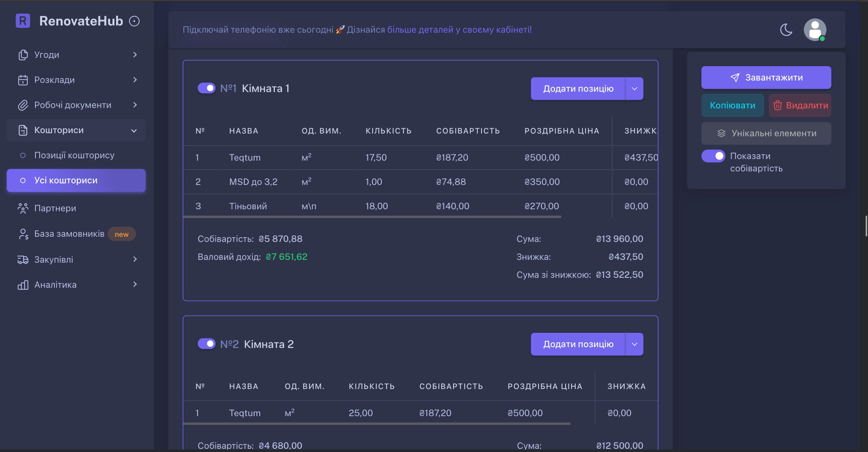868x452 pixels.
Task: Click the MSD до 3,2 row name
Action: point(253,182)
